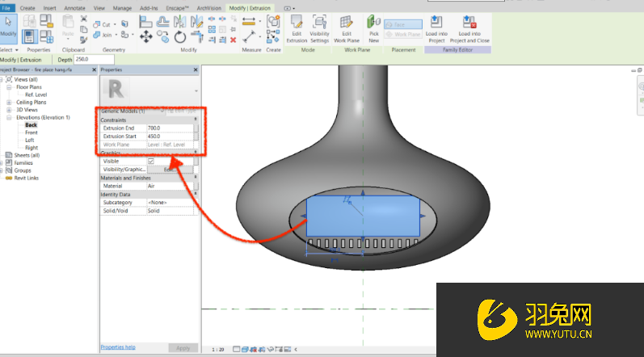Expand the 3D Views tree node

tap(9, 109)
